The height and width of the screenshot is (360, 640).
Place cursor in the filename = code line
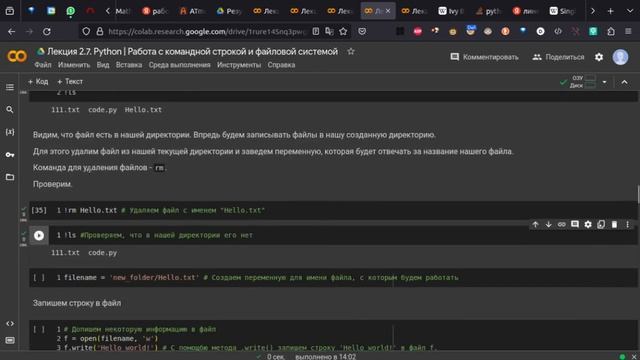pyautogui.click(x=261, y=278)
